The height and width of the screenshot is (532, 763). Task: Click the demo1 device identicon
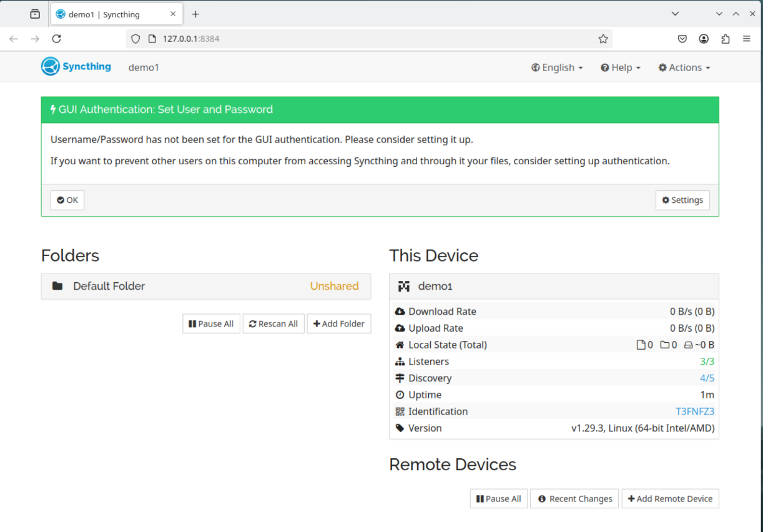pos(404,286)
